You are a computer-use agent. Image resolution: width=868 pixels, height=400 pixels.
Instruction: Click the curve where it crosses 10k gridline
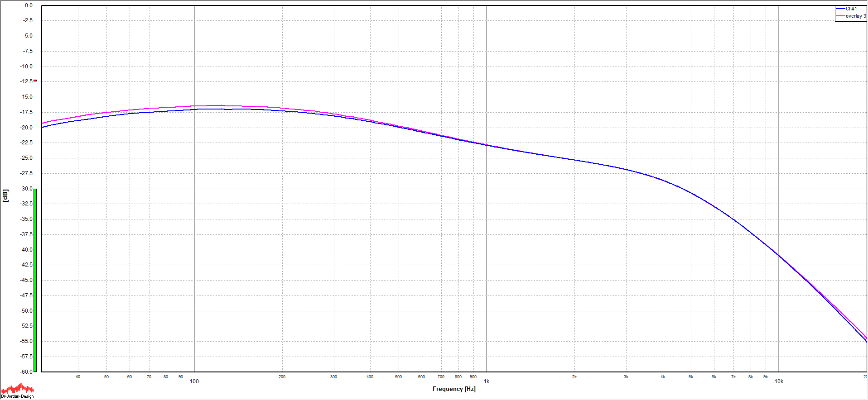point(779,255)
